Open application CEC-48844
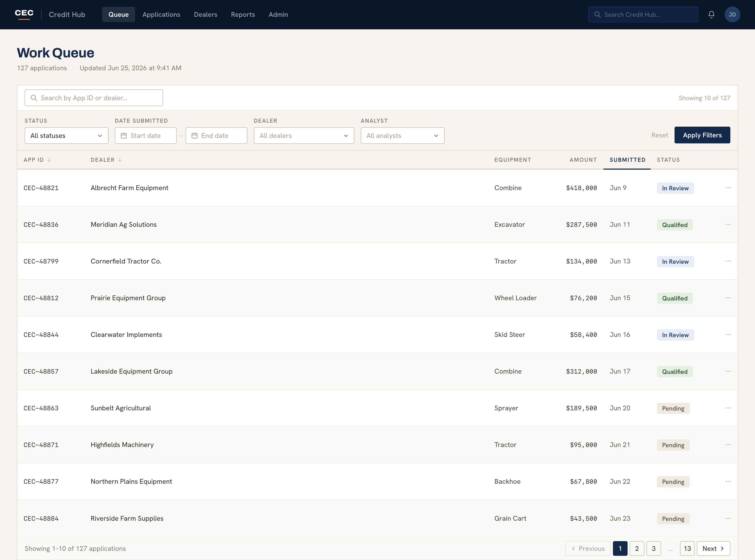 41,335
